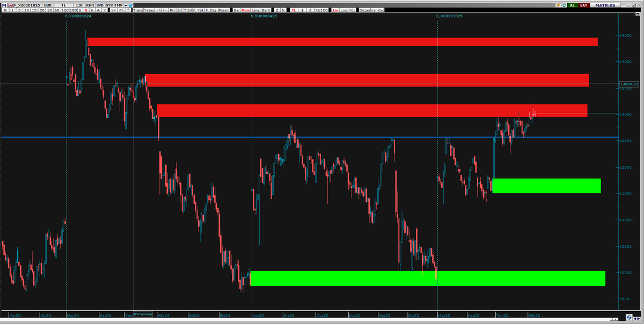
Task: Click the F_XU0301025 symbol field
Action: click(27, 5)
